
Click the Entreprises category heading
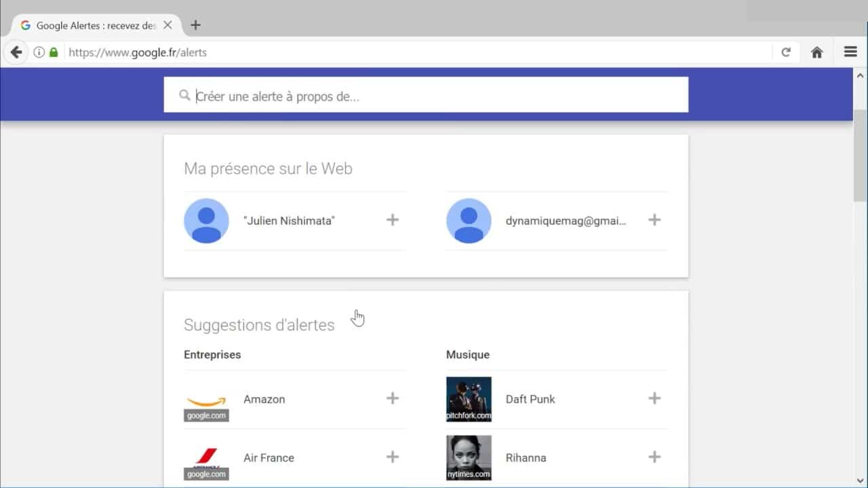click(212, 354)
